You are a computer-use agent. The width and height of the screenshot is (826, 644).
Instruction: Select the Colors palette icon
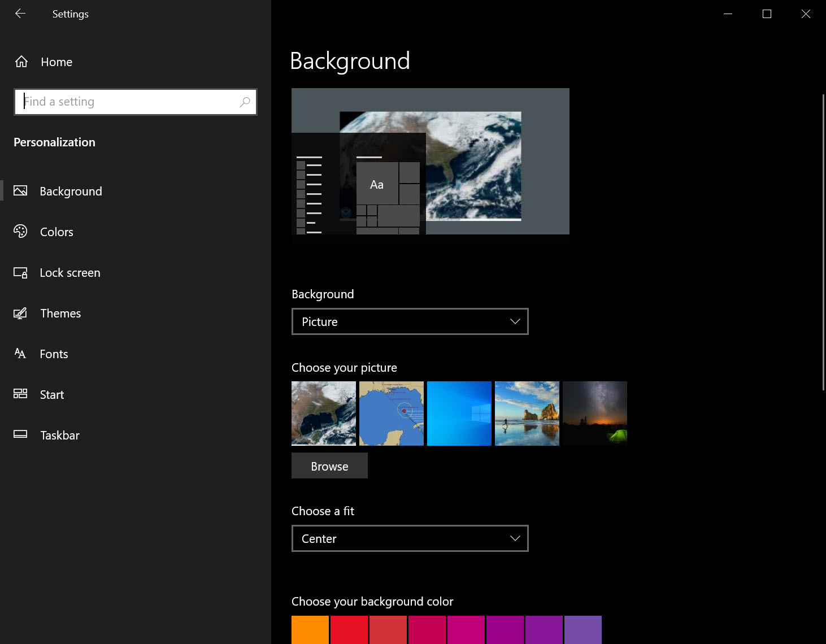tap(20, 232)
